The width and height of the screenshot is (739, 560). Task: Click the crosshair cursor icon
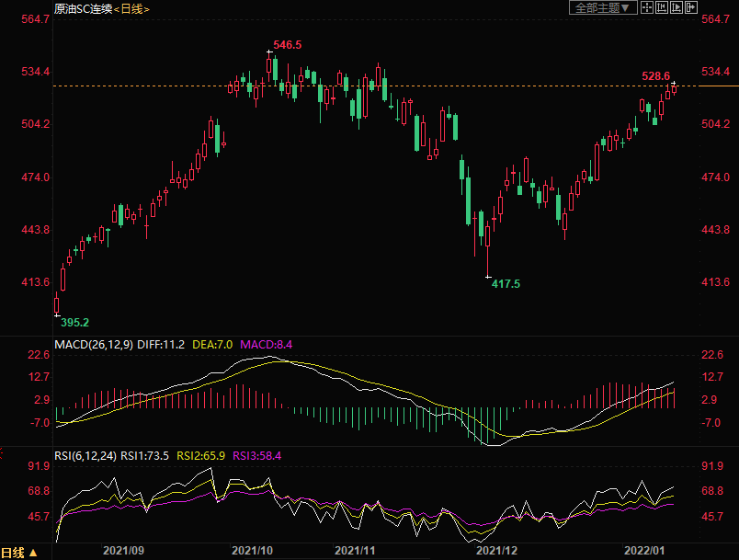coord(647,8)
